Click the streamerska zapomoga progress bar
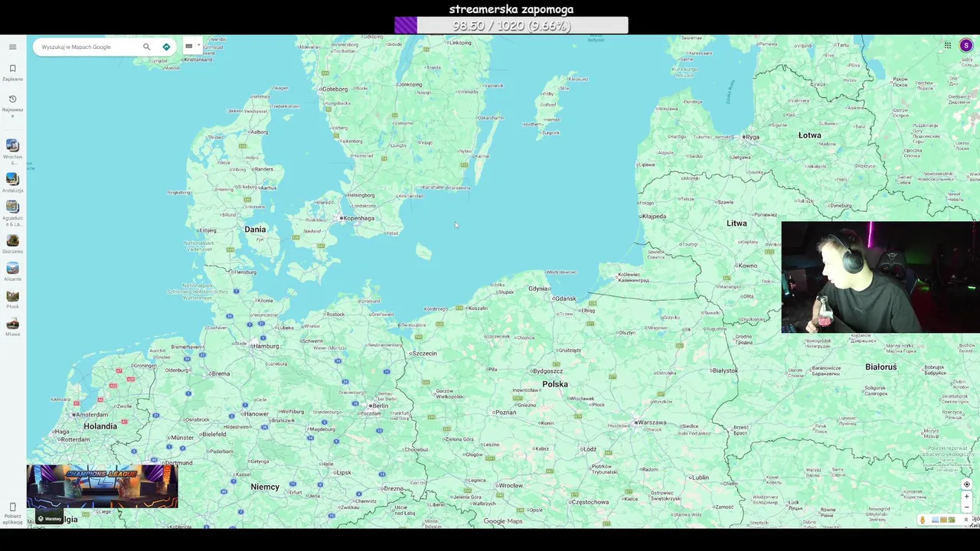Image resolution: width=980 pixels, height=551 pixels. (x=511, y=25)
